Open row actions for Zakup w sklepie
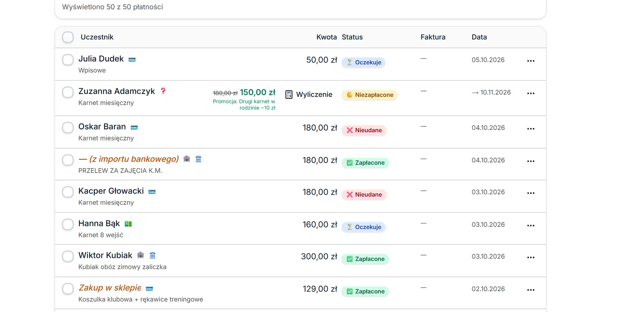644x312 pixels. (531, 290)
